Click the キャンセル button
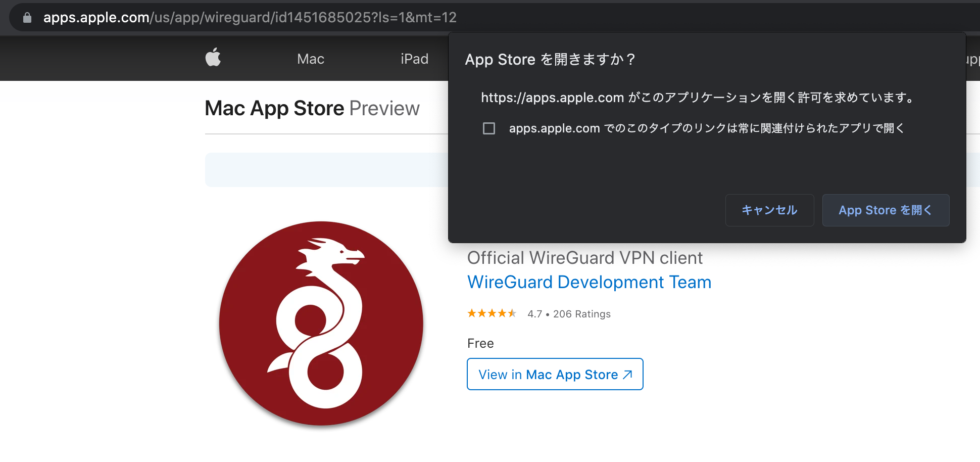 click(x=769, y=210)
